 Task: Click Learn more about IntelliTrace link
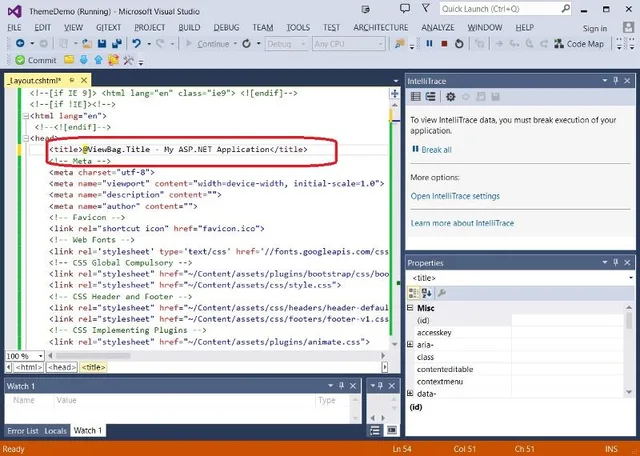click(462, 223)
